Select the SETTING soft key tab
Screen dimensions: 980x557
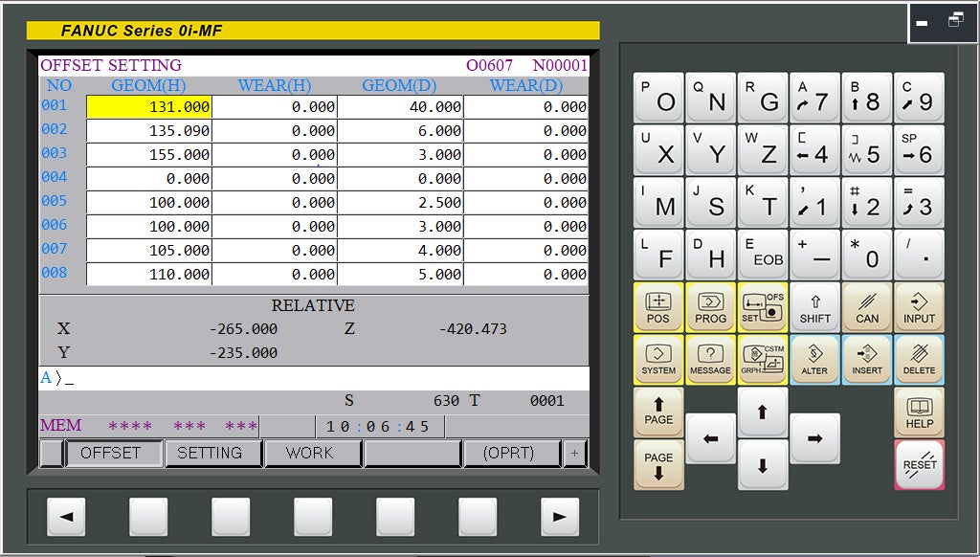coord(212,454)
